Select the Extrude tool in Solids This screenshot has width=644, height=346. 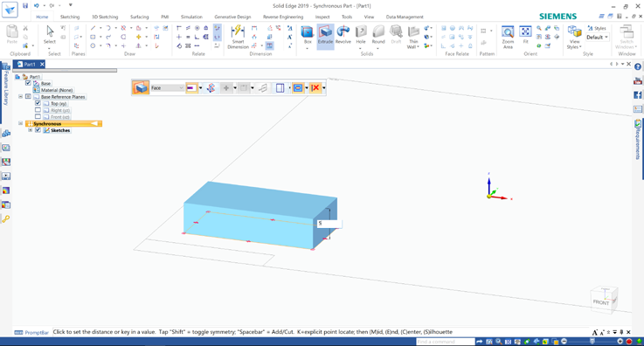coord(325,35)
